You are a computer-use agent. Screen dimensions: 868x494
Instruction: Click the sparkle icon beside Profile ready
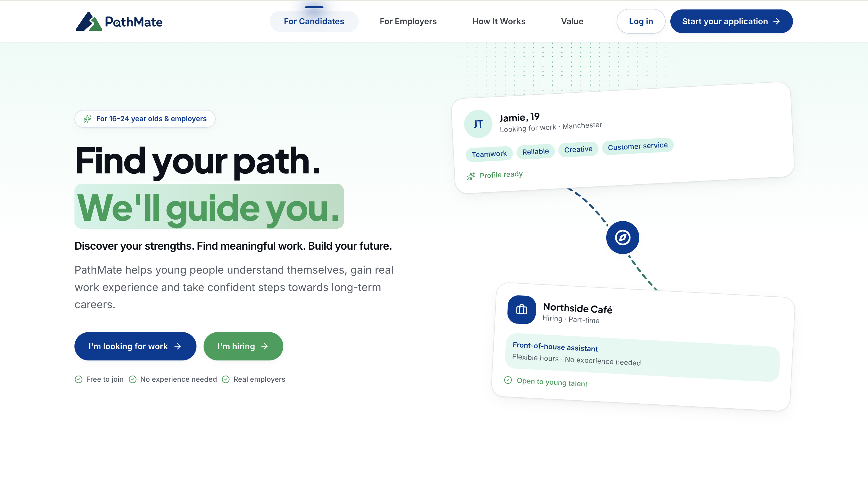click(x=471, y=176)
